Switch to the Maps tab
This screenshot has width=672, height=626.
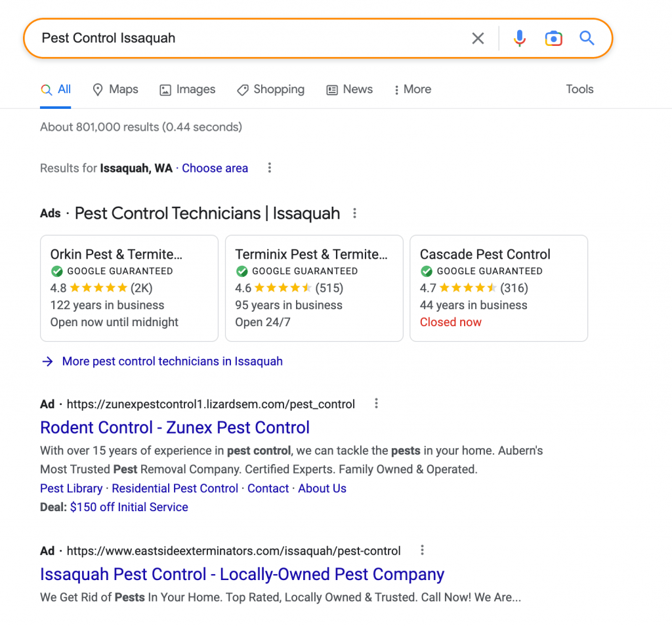click(115, 89)
